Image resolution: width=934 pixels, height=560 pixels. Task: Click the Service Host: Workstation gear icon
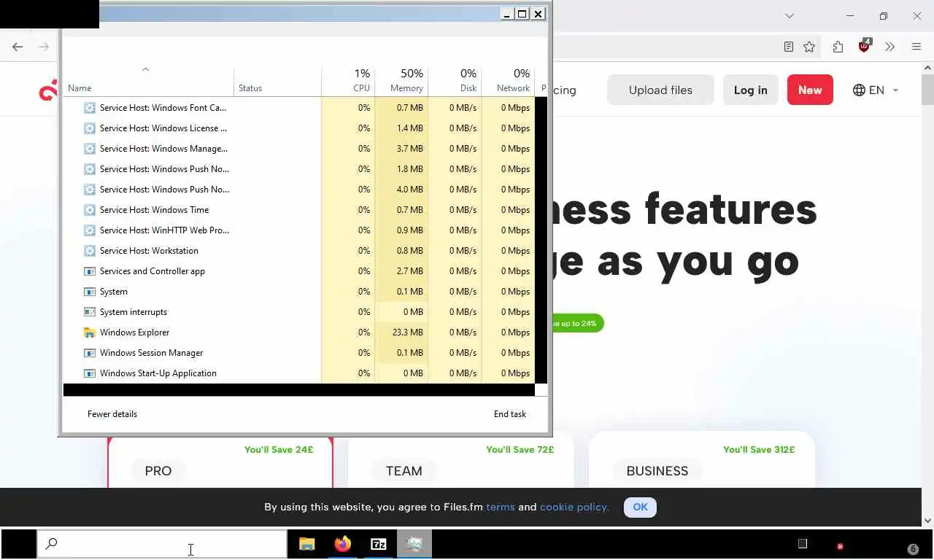[90, 251]
